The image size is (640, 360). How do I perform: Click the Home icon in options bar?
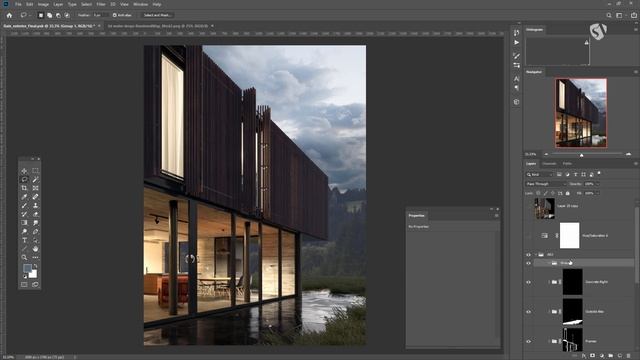9,15
